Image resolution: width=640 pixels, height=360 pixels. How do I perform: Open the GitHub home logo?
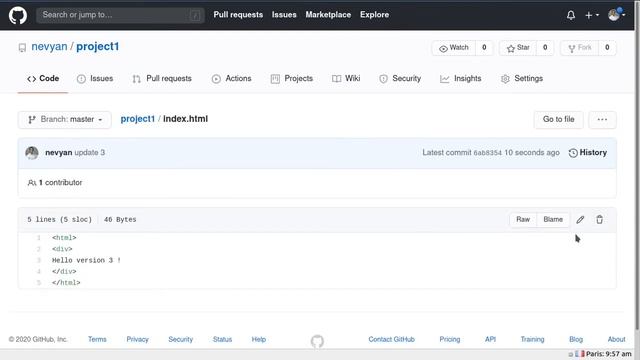tap(18, 16)
